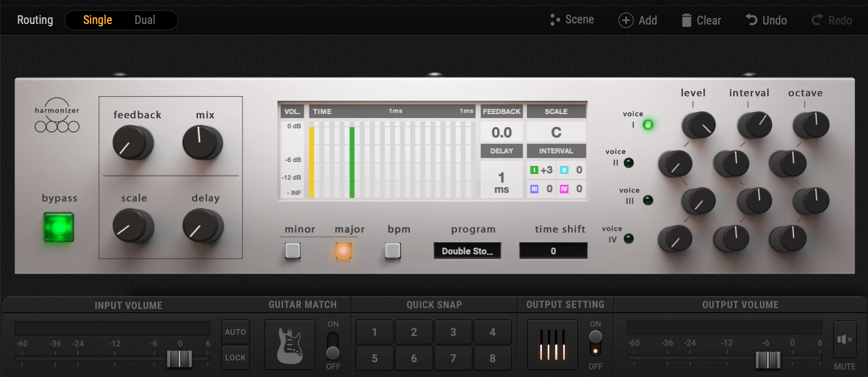The height and width of the screenshot is (377, 868).
Task: Undo the last change
Action: coord(766,20)
